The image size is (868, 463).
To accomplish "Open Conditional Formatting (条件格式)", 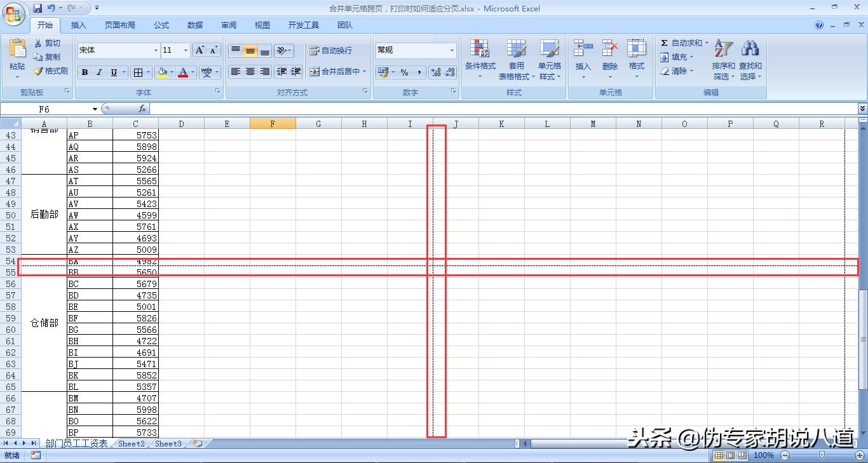I will pos(480,59).
